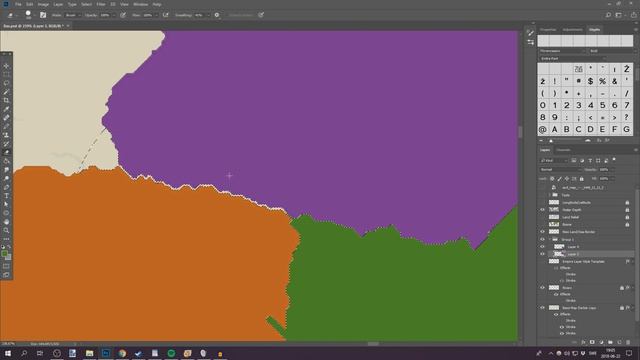Click pressure for opacity icon
Screen dimensions: 640x360
tap(123, 15)
